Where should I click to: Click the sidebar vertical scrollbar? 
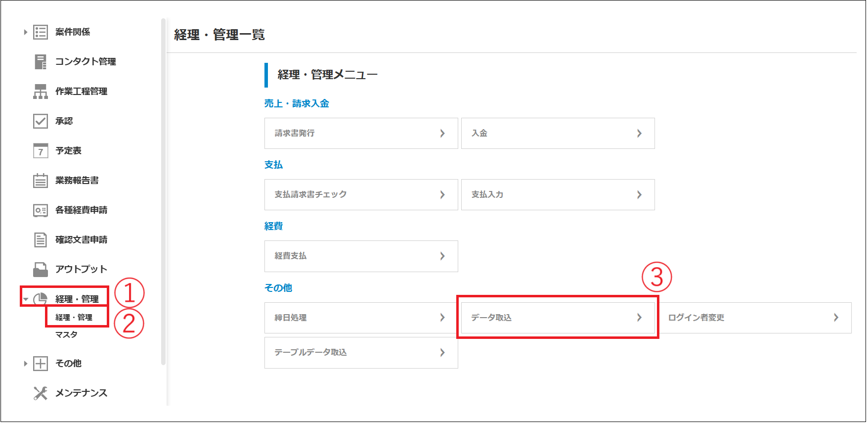click(163, 192)
